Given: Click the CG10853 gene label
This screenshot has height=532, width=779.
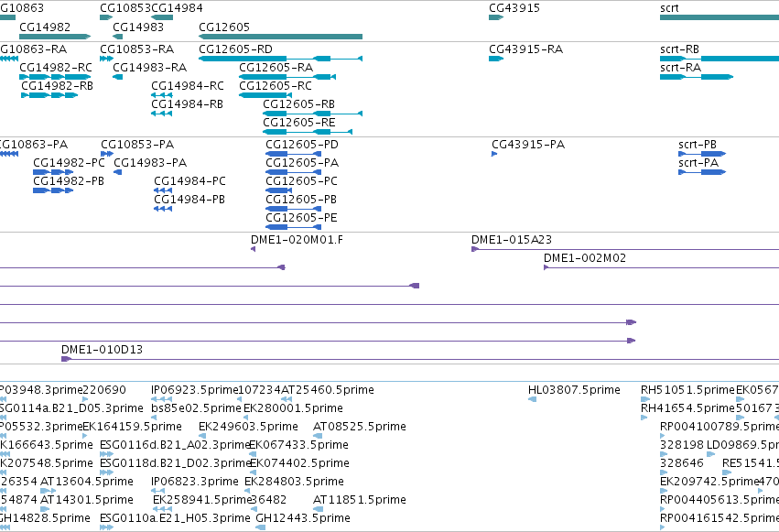Looking at the screenshot, I should tap(125, 8).
